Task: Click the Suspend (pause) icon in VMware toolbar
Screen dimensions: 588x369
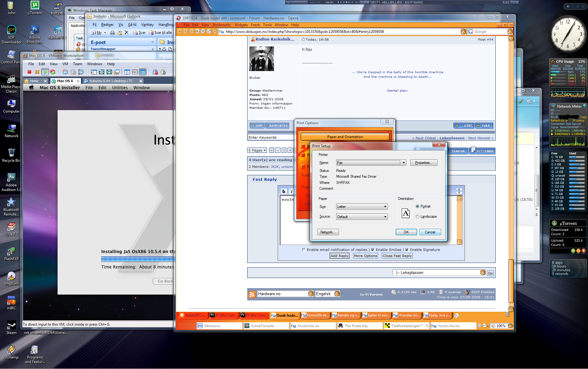Action: click(37, 72)
